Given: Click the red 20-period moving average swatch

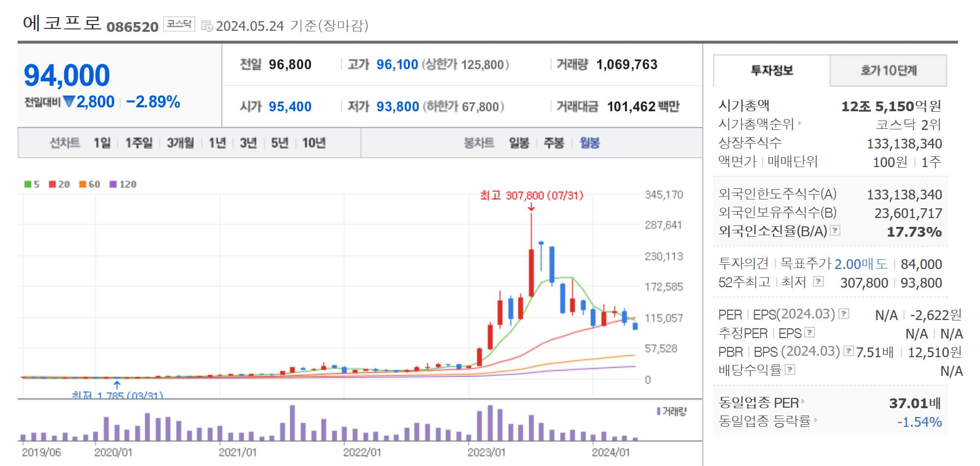Looking at the screenshot, I should point(52,184).
